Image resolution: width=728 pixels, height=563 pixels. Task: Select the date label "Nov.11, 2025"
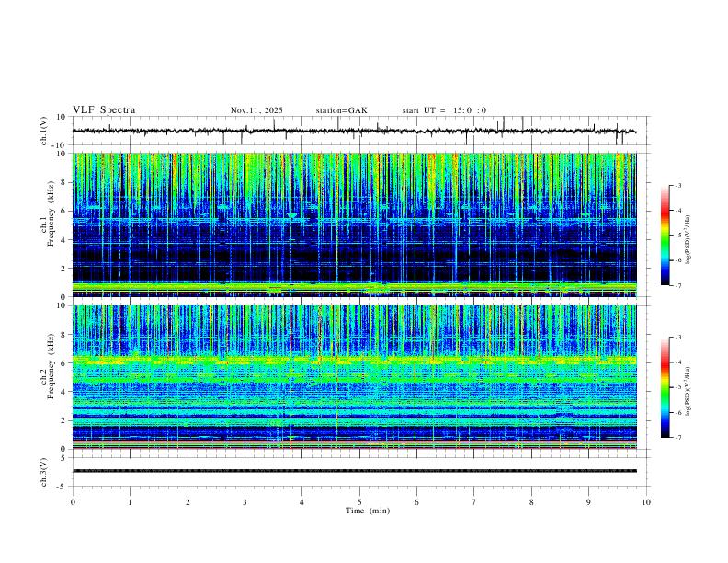click(256, 110)
